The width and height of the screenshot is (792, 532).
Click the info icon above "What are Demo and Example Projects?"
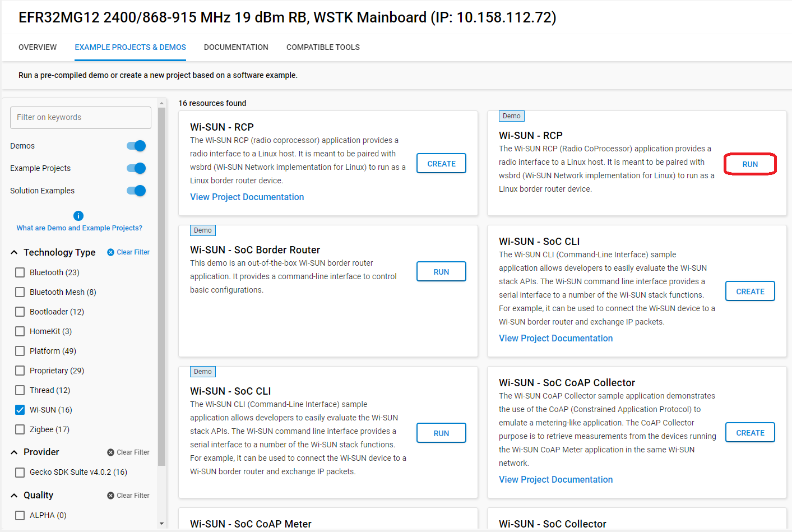[x=78, y=215]
